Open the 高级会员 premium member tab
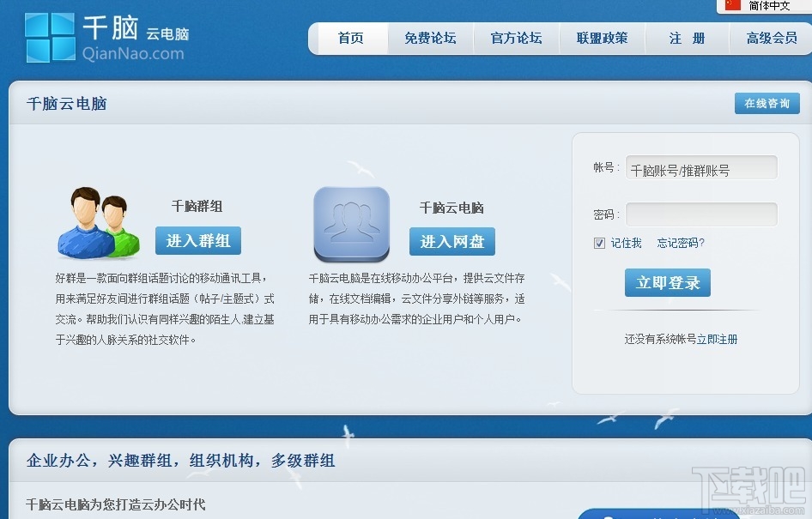The width and height of the screenshot is (812, 519). click(x=770, y=38)
